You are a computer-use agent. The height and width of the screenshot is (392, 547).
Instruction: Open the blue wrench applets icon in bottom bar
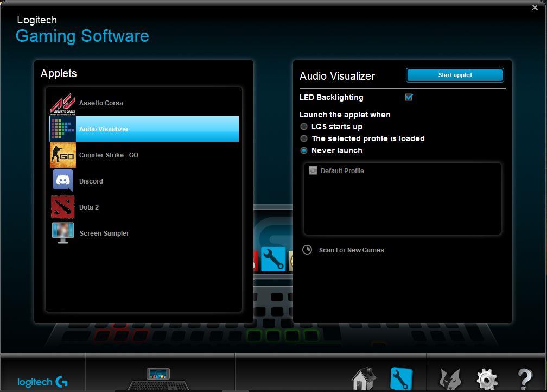tap(402, 379)
